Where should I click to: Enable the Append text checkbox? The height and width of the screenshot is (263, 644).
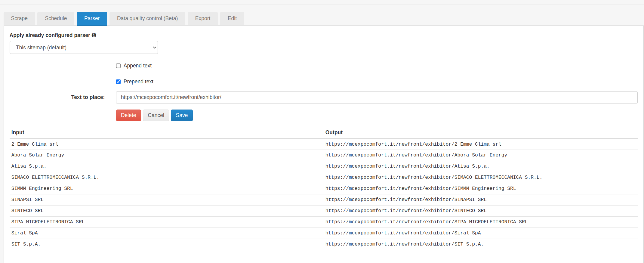pyautogui.click(x=119, y=66)
